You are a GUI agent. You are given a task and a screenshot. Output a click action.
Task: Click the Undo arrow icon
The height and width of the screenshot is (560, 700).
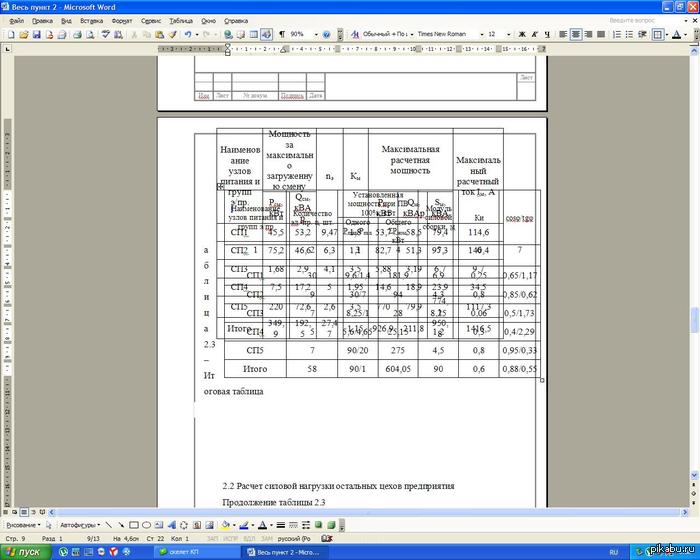(187, 34)
